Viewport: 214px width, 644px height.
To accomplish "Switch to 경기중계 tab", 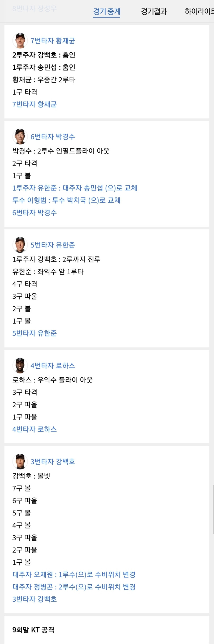I will click(107, 12).
